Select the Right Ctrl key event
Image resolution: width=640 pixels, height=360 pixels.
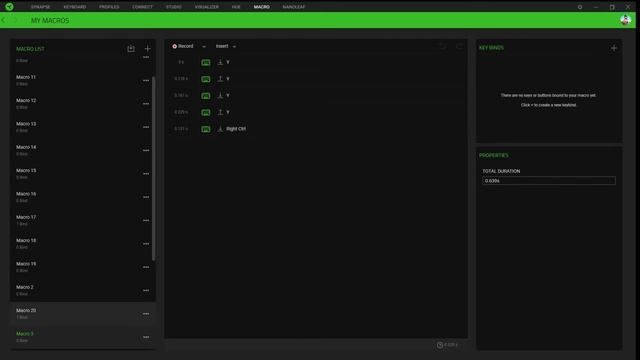click(236, 129)
